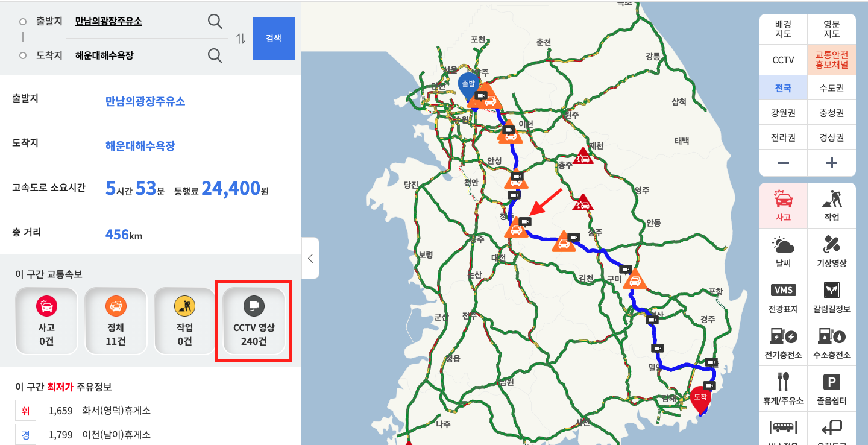Toggle VMS 전광표지 layer
Viewport: 868px width, 445px height.
783,297
